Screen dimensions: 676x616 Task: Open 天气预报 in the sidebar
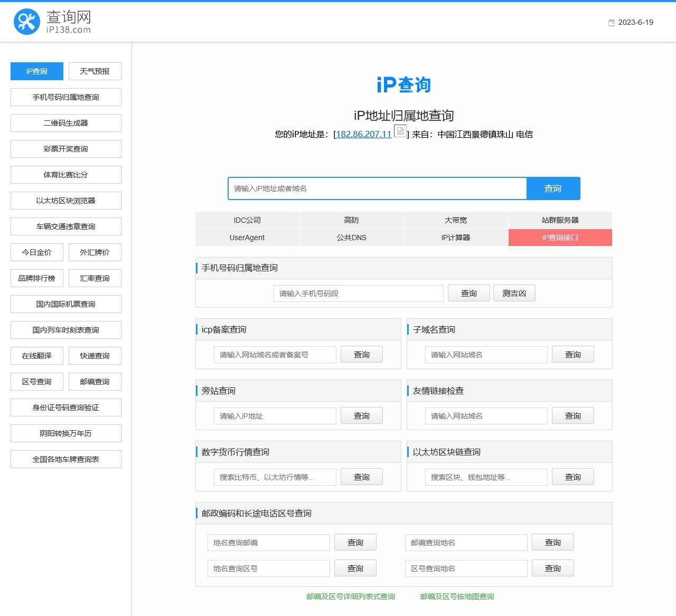[95, 71]
